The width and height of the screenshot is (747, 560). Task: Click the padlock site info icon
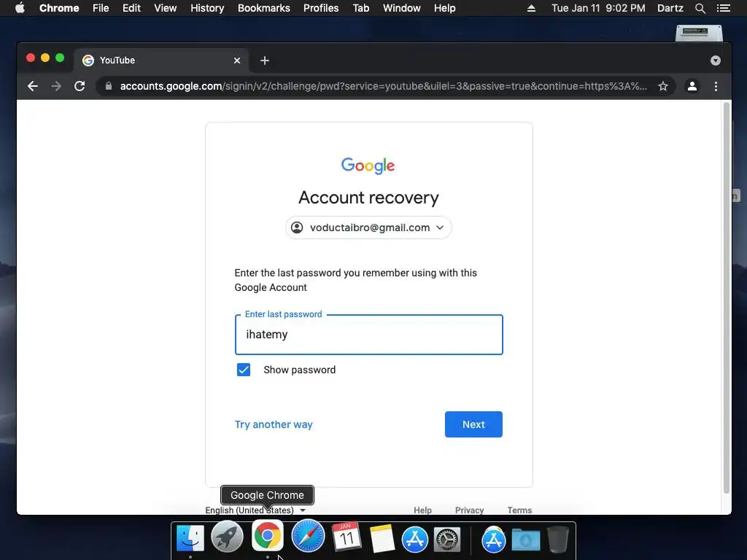pyautogui.click(x=109, y=86)
